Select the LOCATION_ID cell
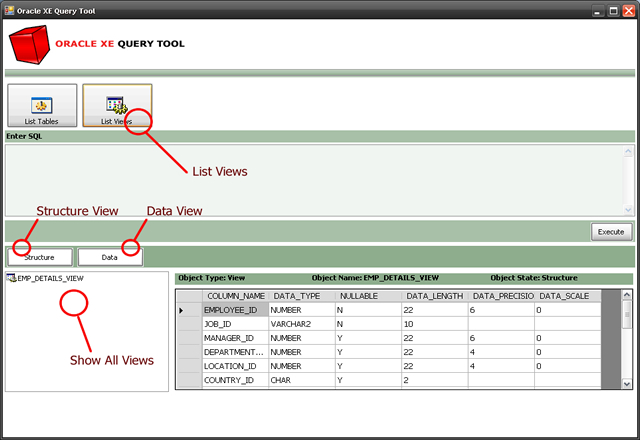 (236, 366)
